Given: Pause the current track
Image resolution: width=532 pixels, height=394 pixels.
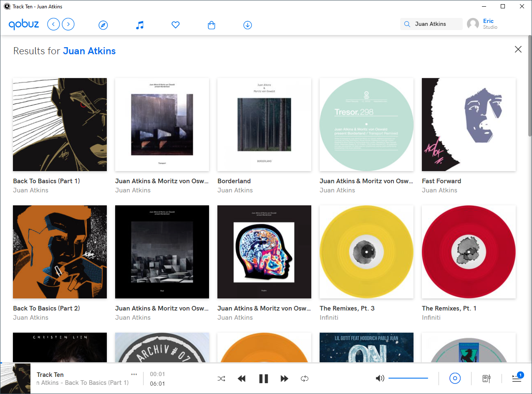Looking at the screenshot, I should [263, 379].
